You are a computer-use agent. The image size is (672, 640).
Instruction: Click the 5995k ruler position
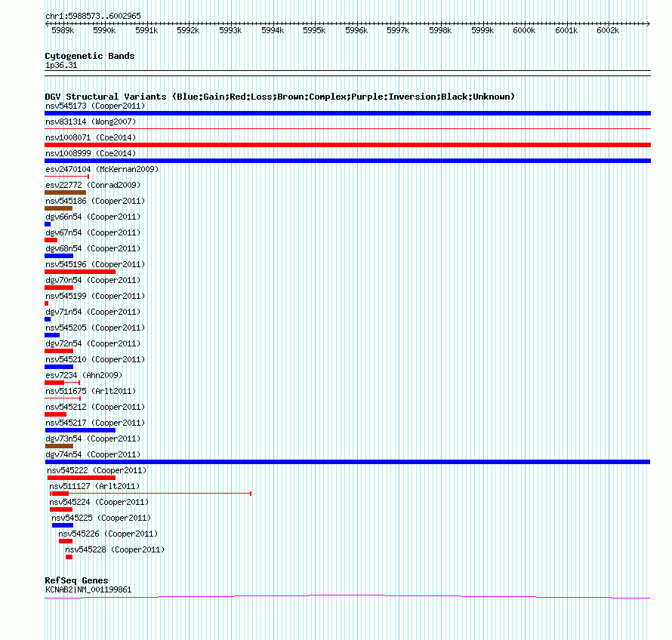coord(314,30)
